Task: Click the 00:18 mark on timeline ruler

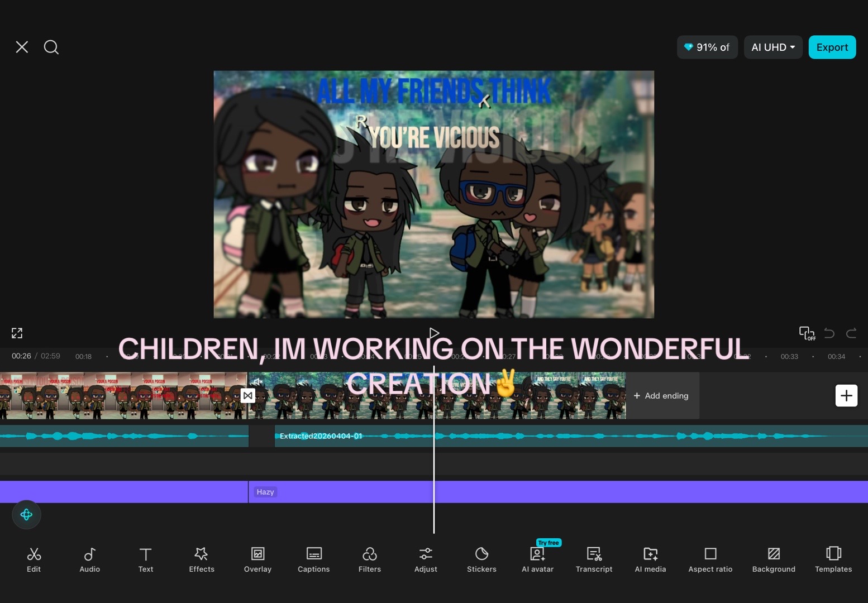Action: (x=83, y=356)
